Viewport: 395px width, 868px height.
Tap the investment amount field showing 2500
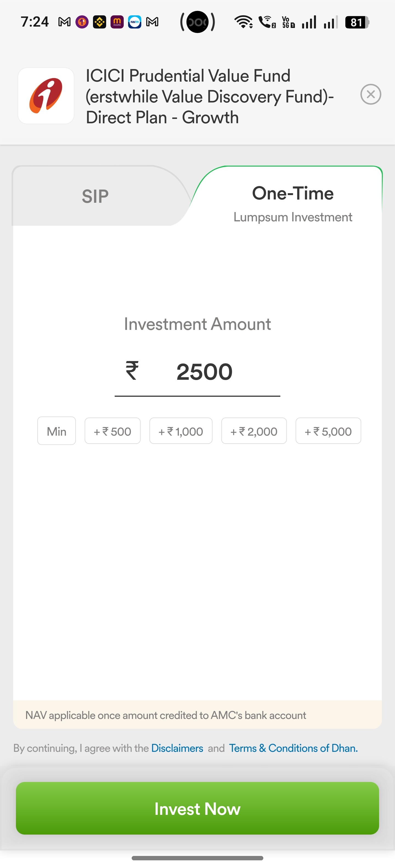tap(204, 372)
